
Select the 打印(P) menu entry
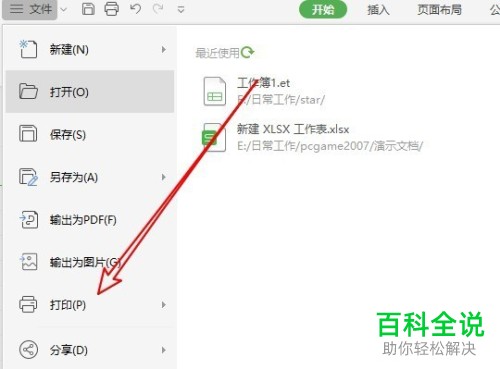[90, 305]
